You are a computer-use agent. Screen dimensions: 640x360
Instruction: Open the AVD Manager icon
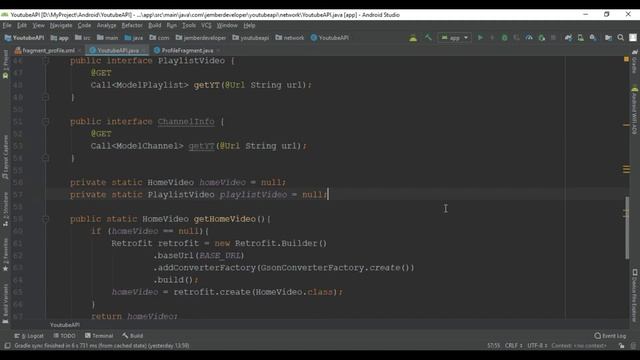580,38
